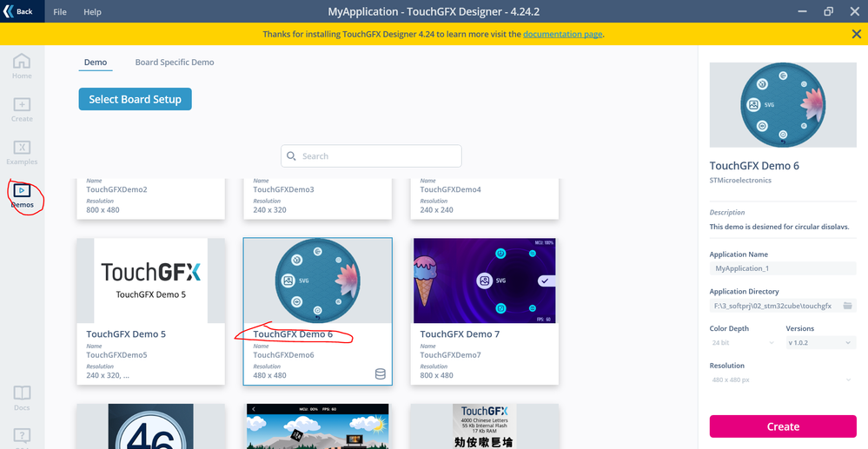868x449 pixels.
Task: Select the TouchGFX Demo 6 circular thumbnail
Action: 318,281
